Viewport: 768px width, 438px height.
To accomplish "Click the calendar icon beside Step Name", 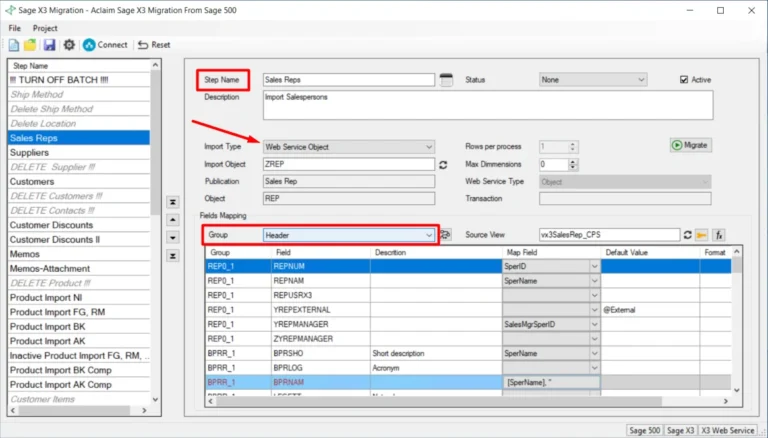I will point(447,79).
